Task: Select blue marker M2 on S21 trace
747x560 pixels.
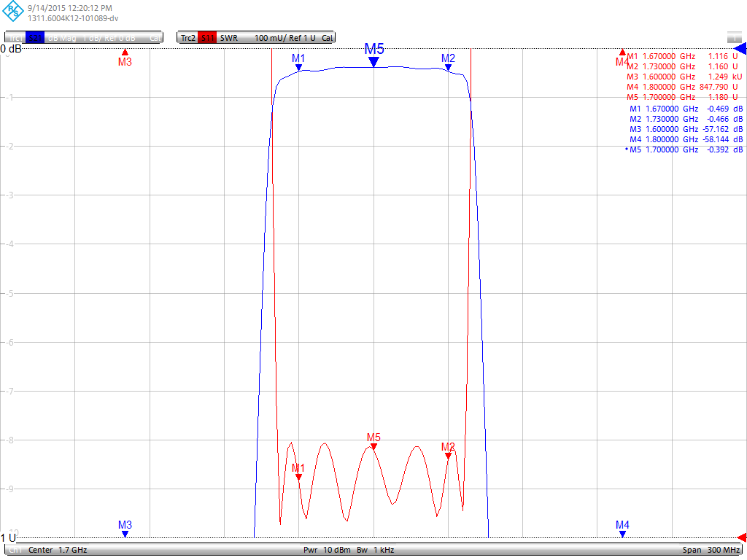Action: (448, 62)
